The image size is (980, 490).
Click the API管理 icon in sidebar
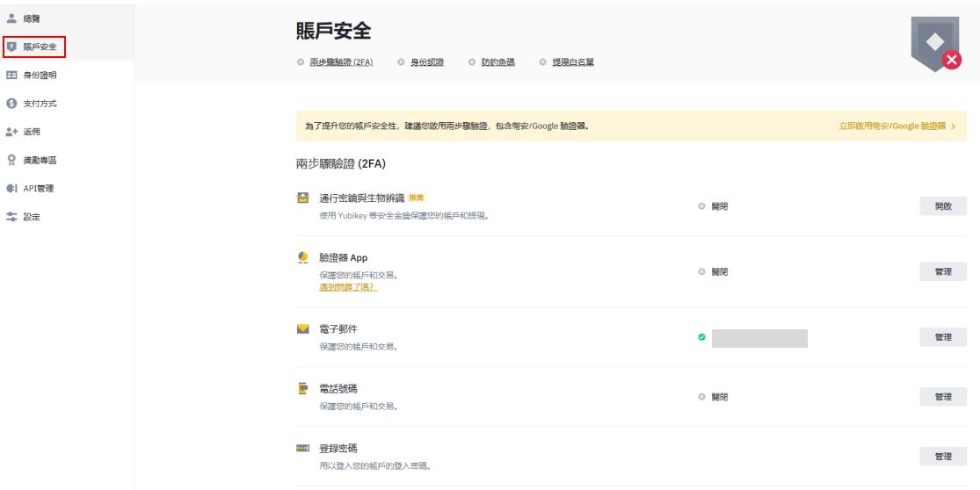pyautogui.click(x=11, y=189)
